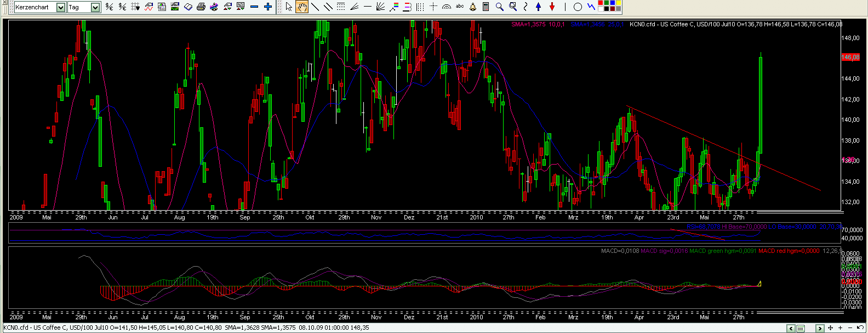Screen dimensions: 868x333
Task: Select the circle drawing tool
Action: pyautogui.click(x=578, y=7)
